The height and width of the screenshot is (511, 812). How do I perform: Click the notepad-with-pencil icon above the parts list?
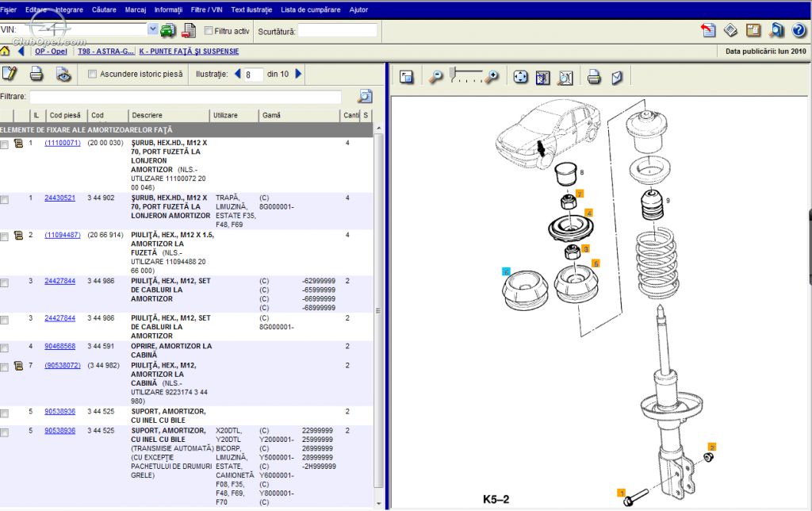click(x=10, y=74)
